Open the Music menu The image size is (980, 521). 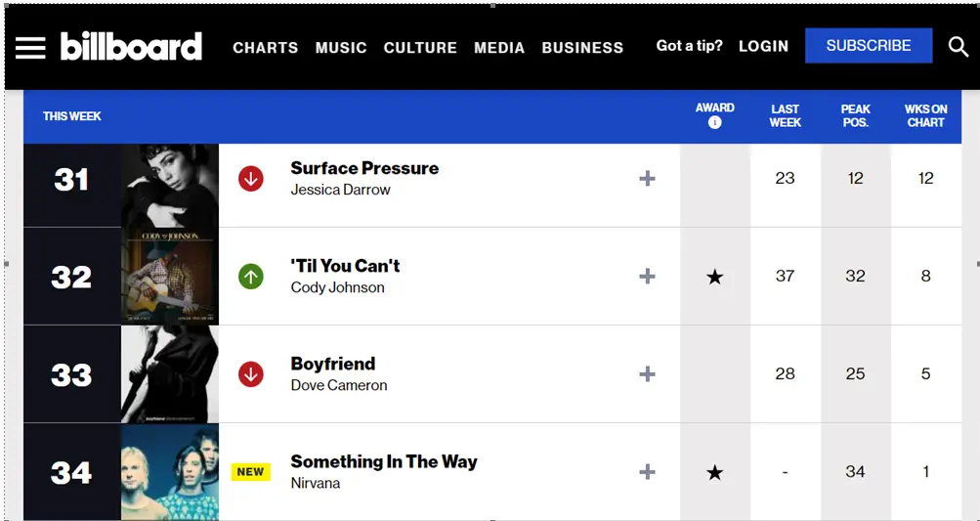pyautogui.click(x=341, y=48)
